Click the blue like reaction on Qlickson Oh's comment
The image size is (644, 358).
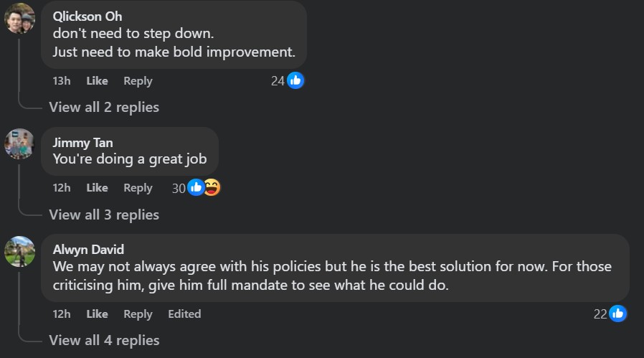coord(295,80)
